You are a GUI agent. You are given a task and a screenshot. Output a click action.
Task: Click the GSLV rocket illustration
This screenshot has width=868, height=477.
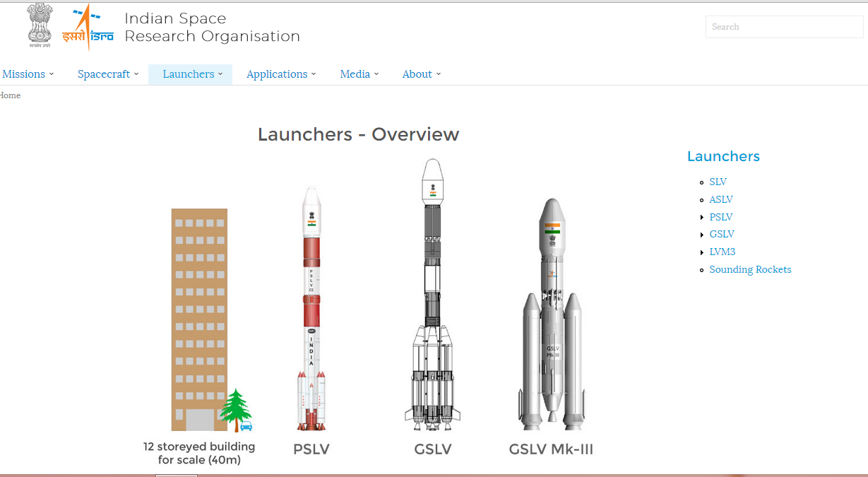(x=432, y=295)
